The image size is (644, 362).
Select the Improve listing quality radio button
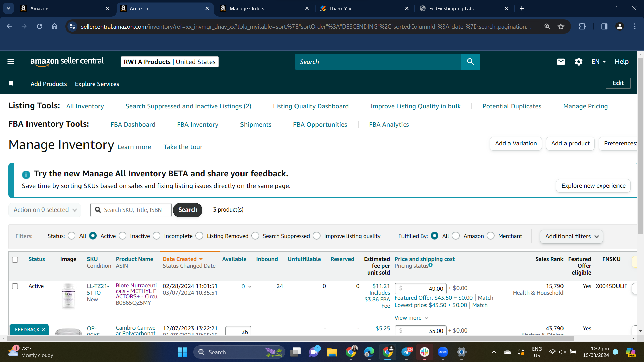pyautogui.click(x=317, y=236)
